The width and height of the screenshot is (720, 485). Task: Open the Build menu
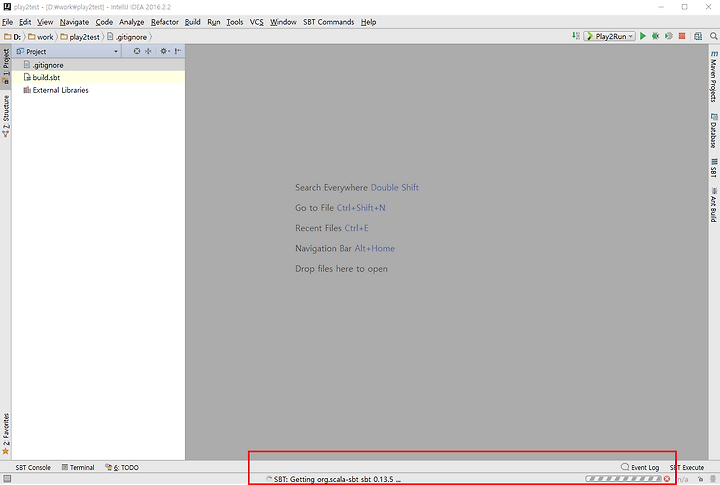click(192, 22)
